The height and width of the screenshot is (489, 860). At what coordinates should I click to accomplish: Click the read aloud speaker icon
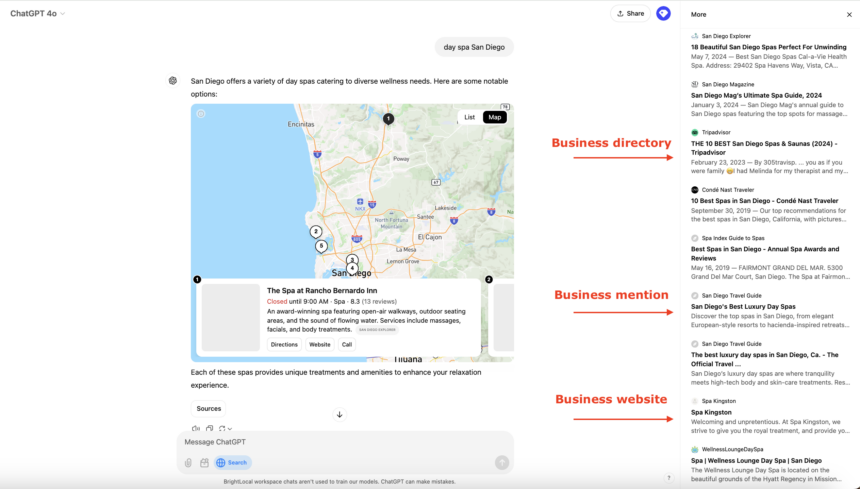coord(196,429)
